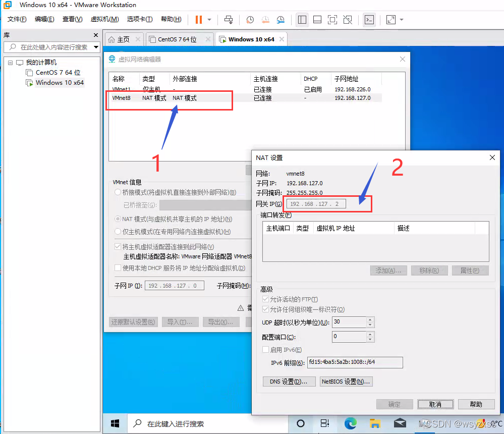The height and width of the screenshot is (434, 504).
Task: Click the send Ctrl+Alt+Del toolbar icon
Action: coord(229,20)
